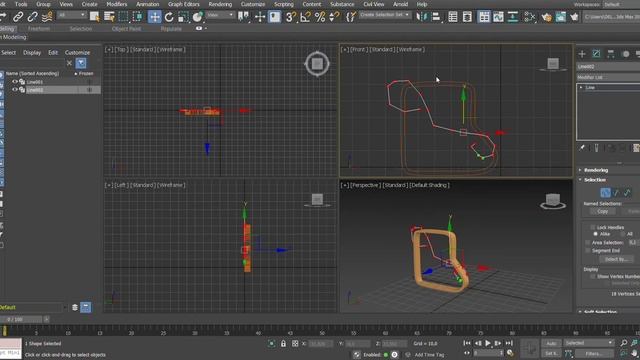Click Align tool icon
The image size is (640, 360).
436,17
